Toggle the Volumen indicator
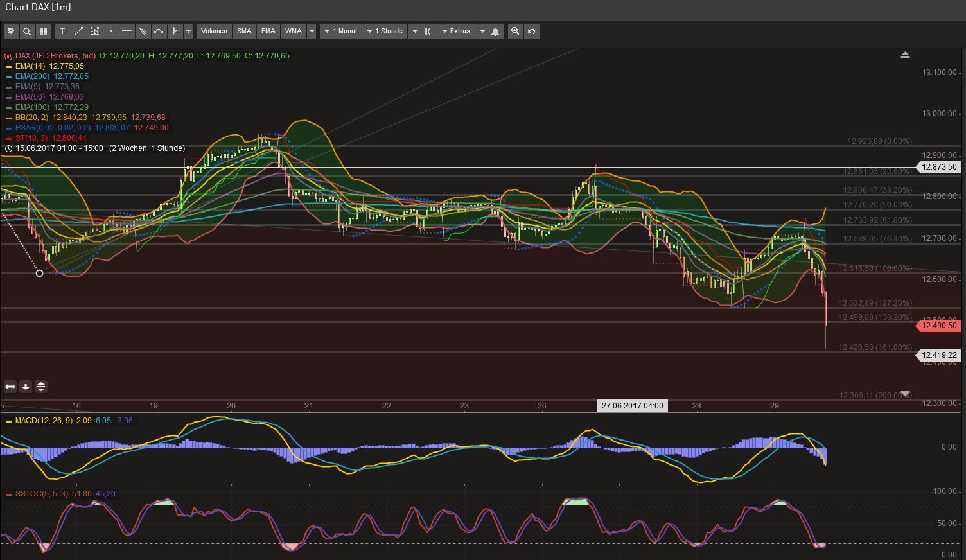Image resolution: width=966 pixels, height=560 pixels. 214,31
